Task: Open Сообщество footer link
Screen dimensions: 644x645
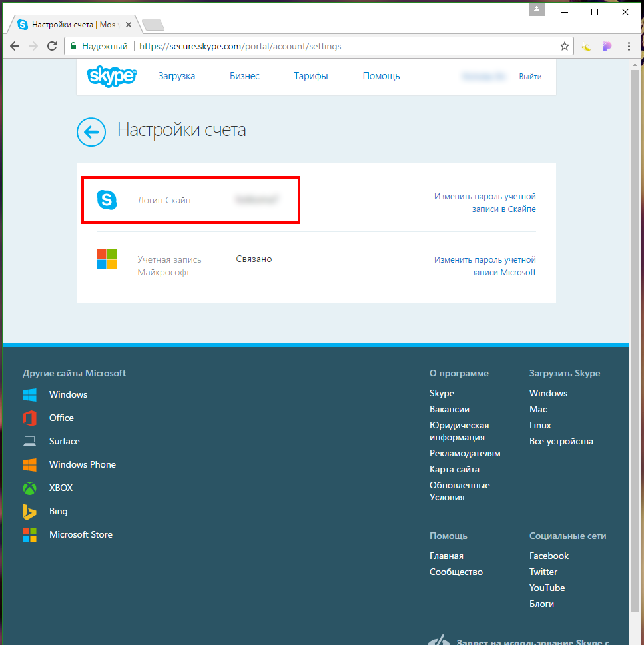Action: 456,572
